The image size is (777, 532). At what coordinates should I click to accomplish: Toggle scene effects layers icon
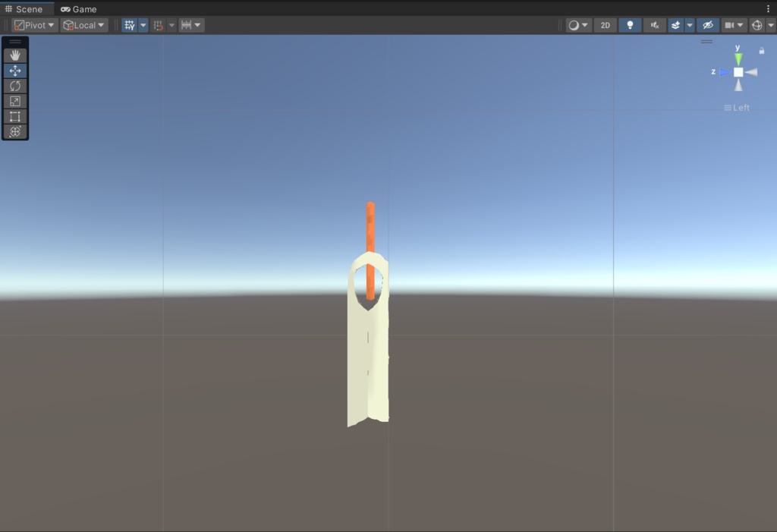point(675,25)
